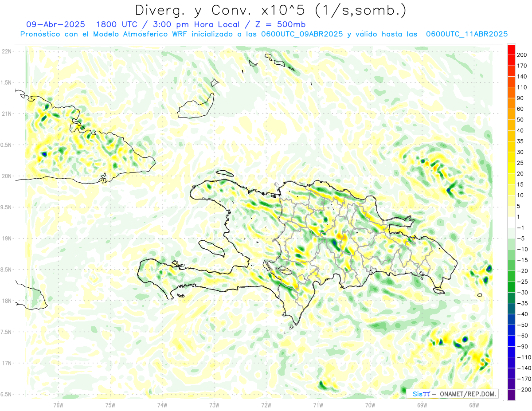Click the "-35" colorbar label
This screenshot has width=532, height=411.
click(x=523, y=303)
